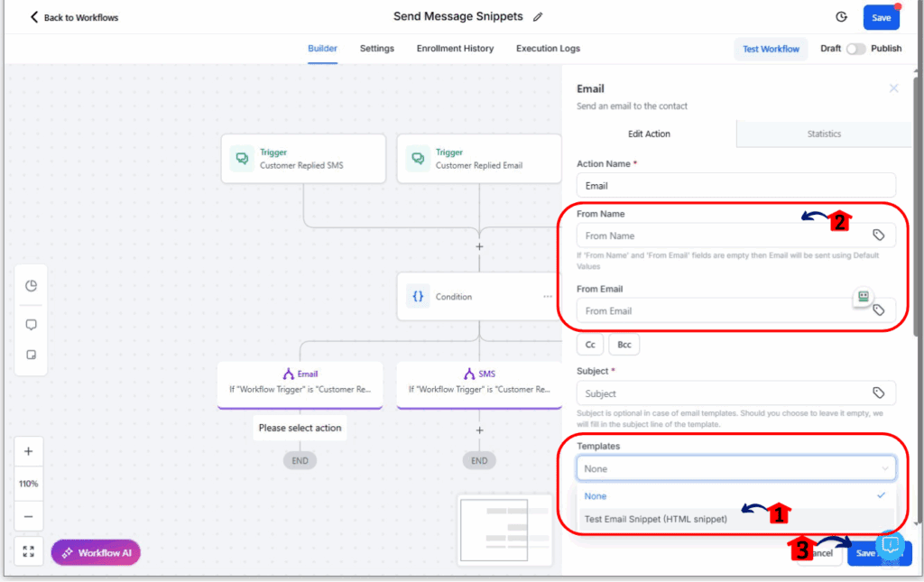924x582 pixels.
Task: Open the Email branch node icon
Action: [288, 374]
